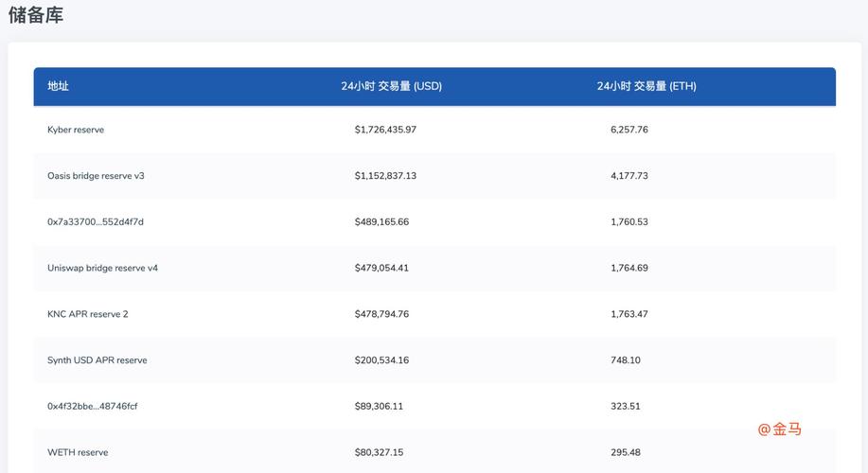Image resolution: width=868 pixels, height=473 pixels.
Task: Click the 6,257.76 ETH volume value
Action: click(x=629, y=130)
